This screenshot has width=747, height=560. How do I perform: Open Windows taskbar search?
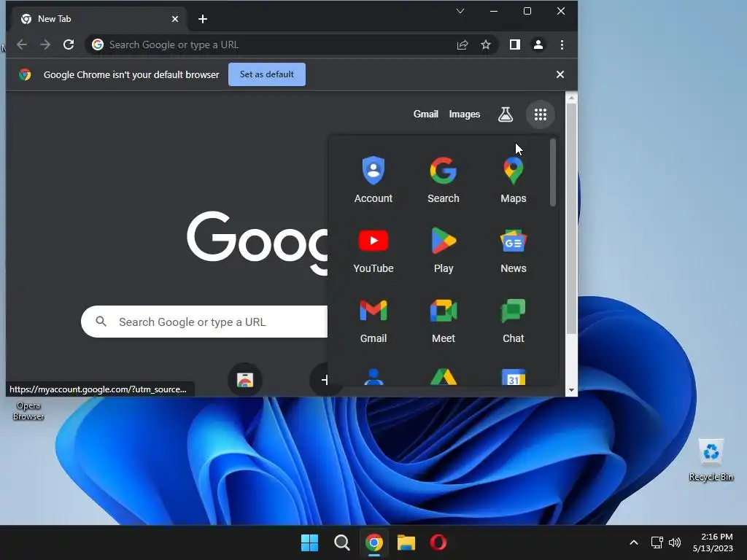click(x=341, y=542)
